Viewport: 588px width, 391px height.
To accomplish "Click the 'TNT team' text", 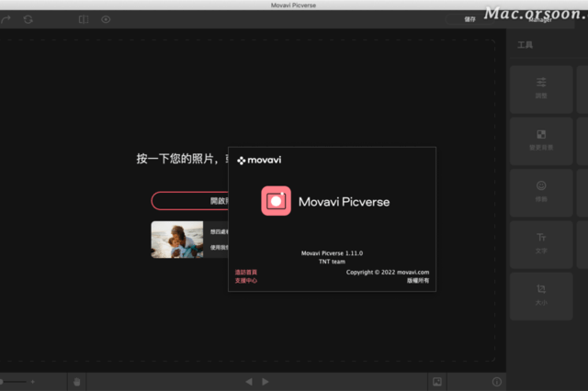I will click(332, 262).
